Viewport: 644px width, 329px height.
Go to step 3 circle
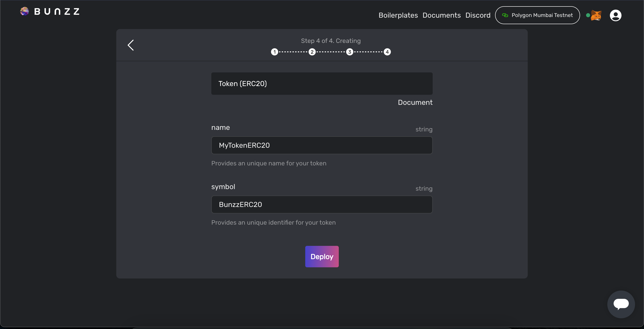pyautogui.click(x=350, y=52)
